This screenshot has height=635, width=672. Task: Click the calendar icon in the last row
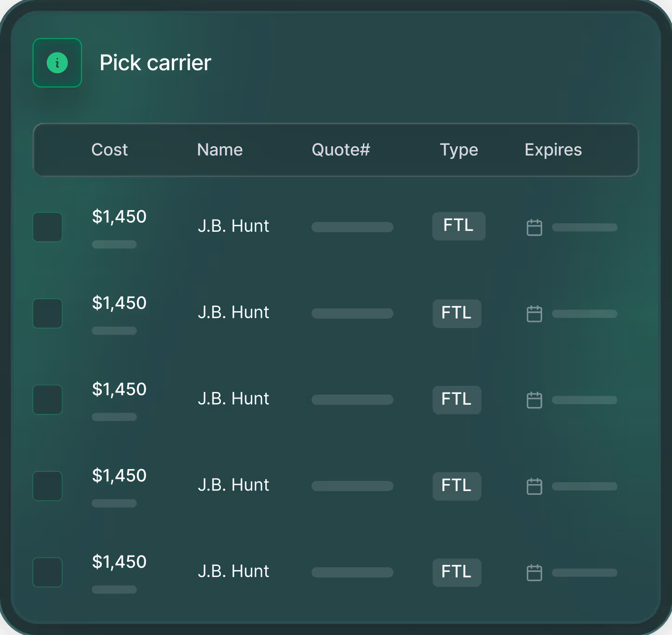tap(534, 572)
